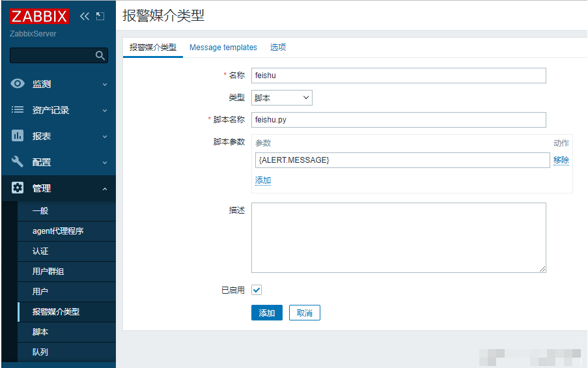Click the gear icon for 管理
This screenshot has width=588, height=368.
(x=18, y=188)
